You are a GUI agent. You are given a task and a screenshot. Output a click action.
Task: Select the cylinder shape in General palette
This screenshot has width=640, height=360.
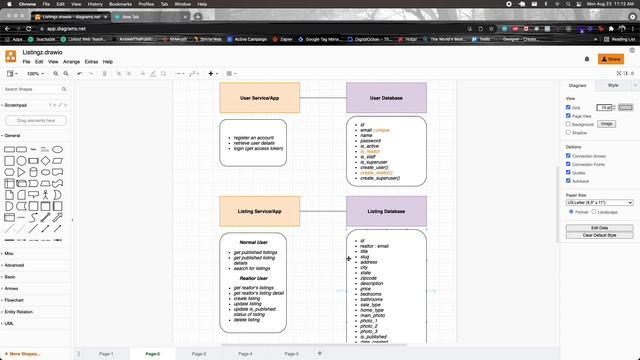tap(33, 172)
